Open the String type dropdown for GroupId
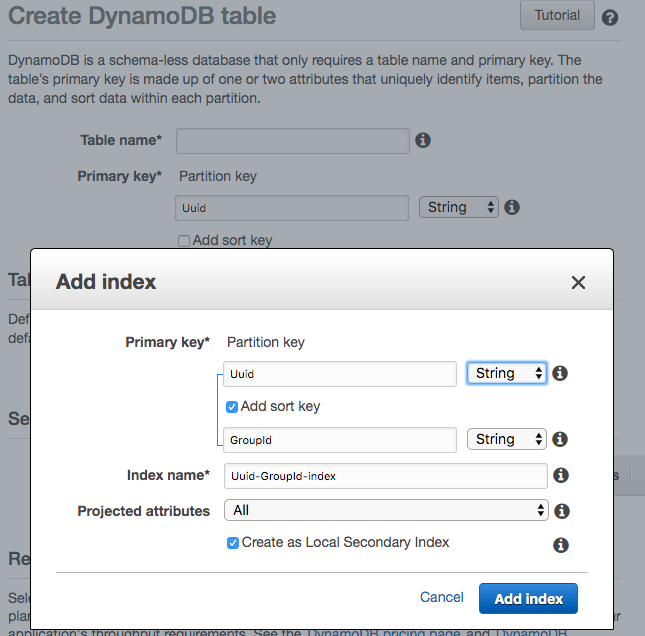The height and width of the screenshot is (636, 645). click(x=507, y=439)
